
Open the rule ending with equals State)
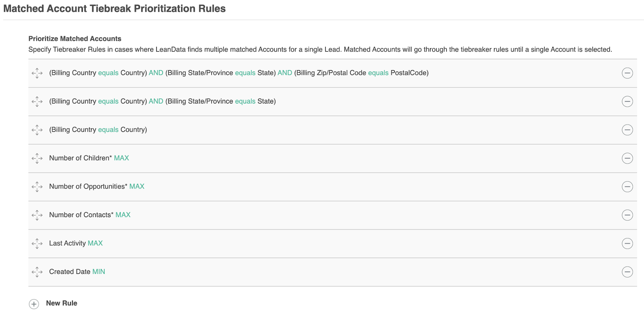click(x=162, y=102)
